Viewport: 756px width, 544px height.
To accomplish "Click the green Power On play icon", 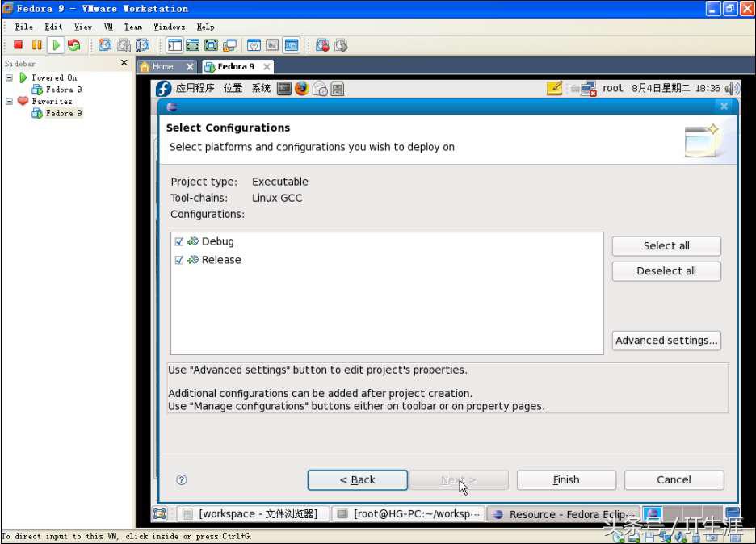I will coord(56,45).
